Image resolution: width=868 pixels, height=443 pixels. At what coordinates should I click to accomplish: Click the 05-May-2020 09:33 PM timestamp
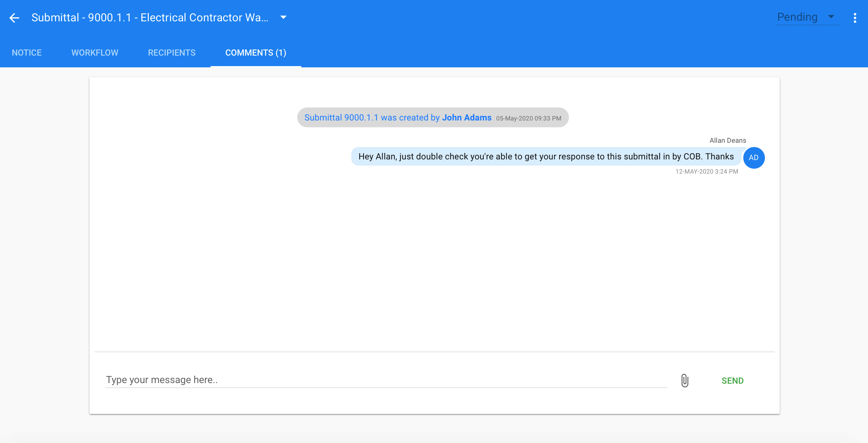(x=528, y=118)
